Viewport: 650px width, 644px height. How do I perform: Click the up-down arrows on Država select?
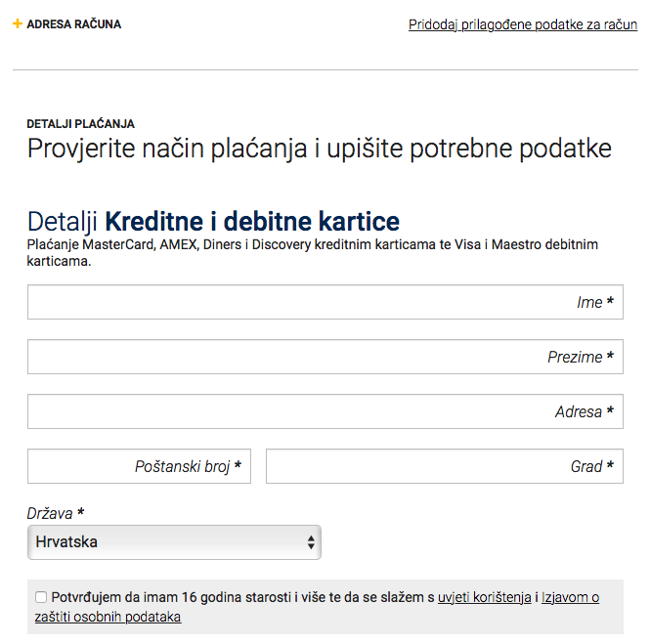[311, 542]
